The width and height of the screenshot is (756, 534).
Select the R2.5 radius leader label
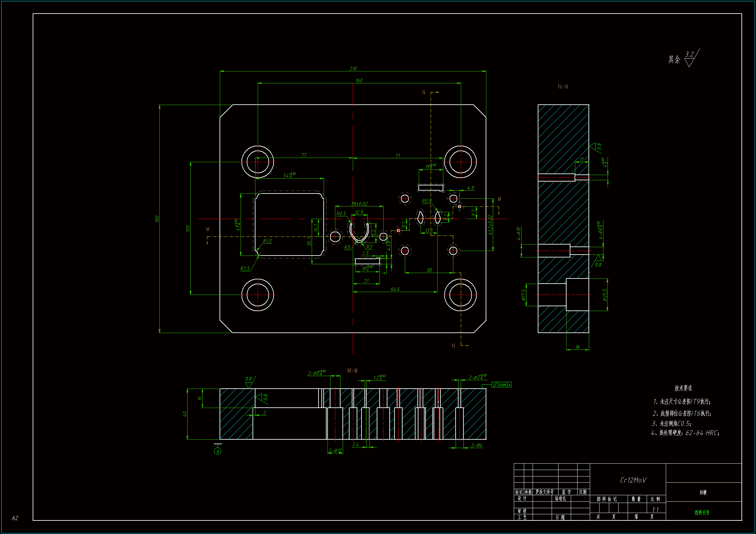[245, 269]
